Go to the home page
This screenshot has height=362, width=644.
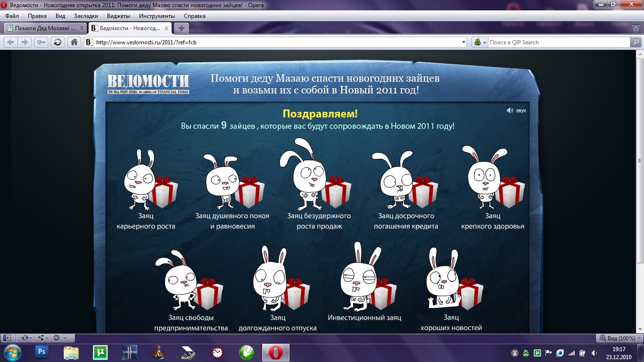(74, 42)
